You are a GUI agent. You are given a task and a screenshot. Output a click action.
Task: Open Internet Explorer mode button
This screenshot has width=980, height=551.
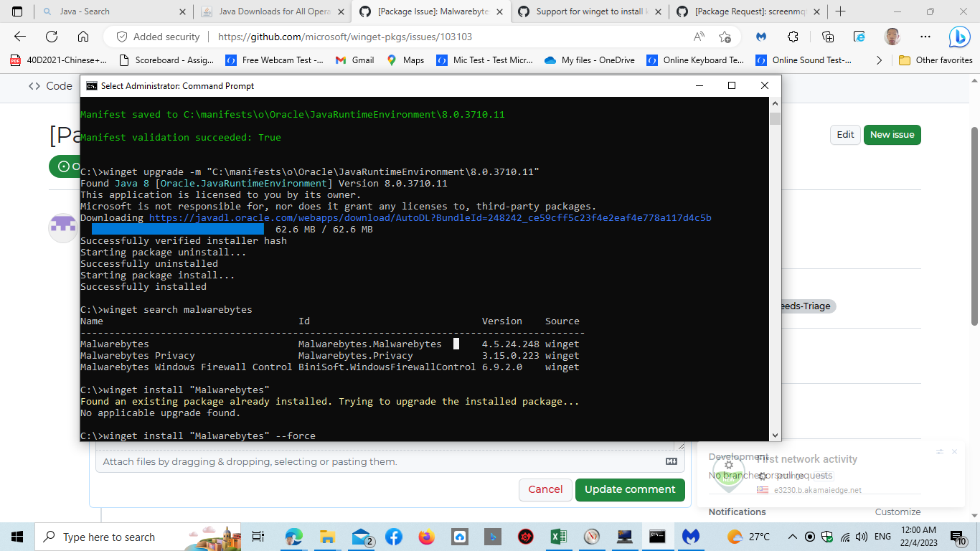pyautogui.click(x=859, y=37)
